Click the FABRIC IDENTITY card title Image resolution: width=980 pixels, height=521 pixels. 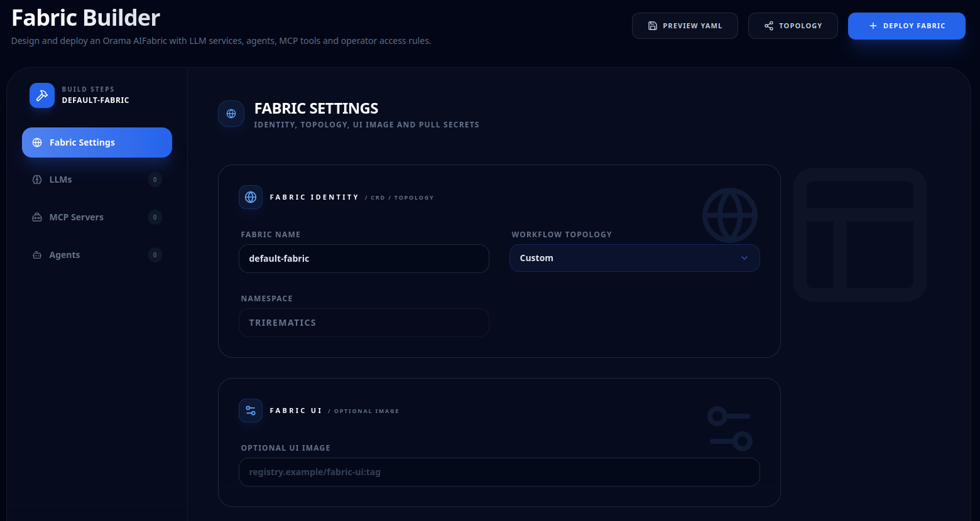coord(314,197)
